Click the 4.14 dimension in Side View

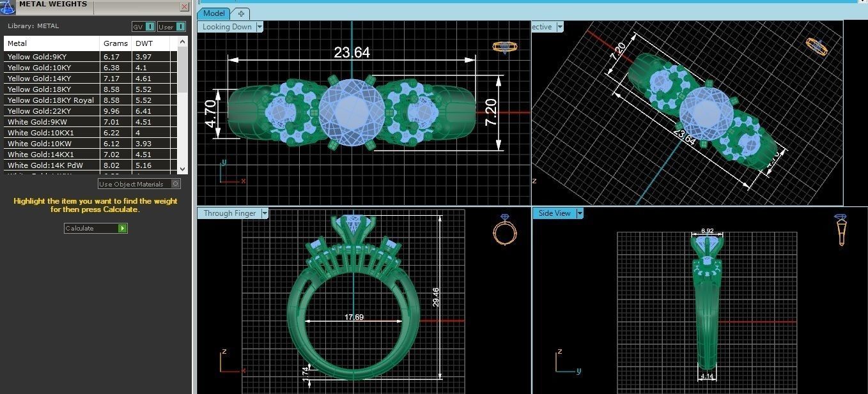[x=707, y=377]
